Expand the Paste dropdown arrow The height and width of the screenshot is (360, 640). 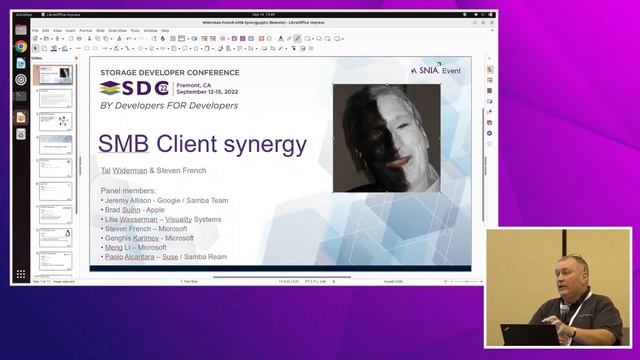111,39
